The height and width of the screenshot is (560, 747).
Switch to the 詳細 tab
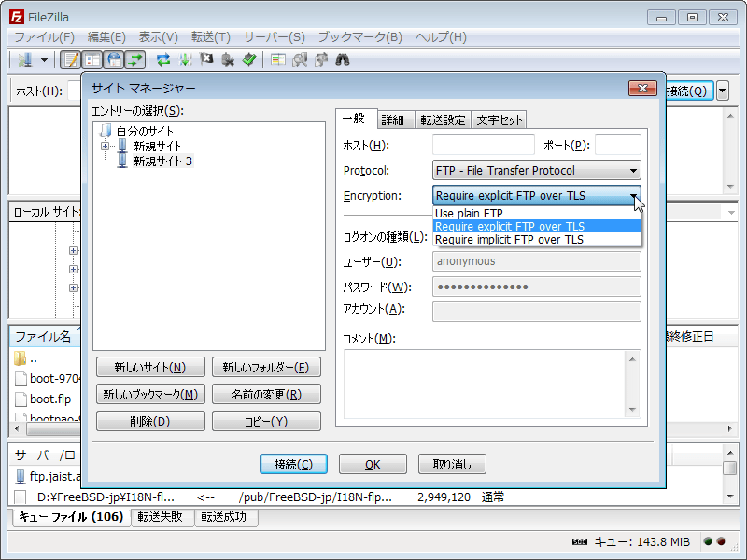(395, 119)
